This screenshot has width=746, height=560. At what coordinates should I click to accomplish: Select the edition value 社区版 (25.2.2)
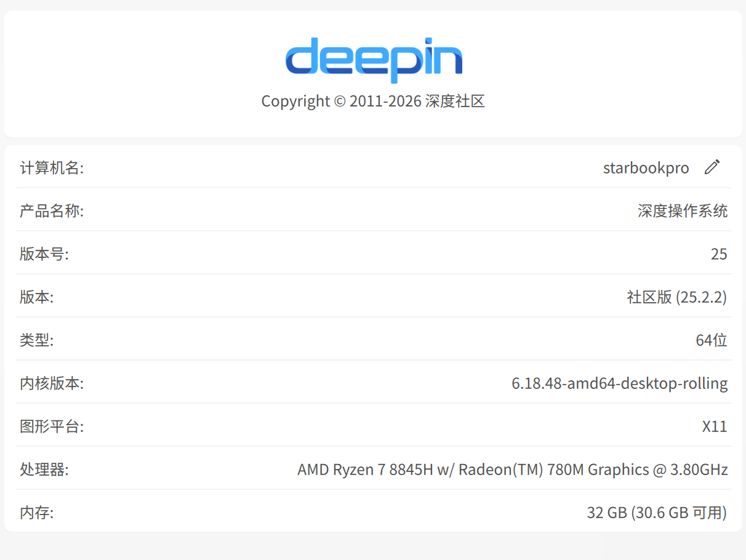[677, 297]
